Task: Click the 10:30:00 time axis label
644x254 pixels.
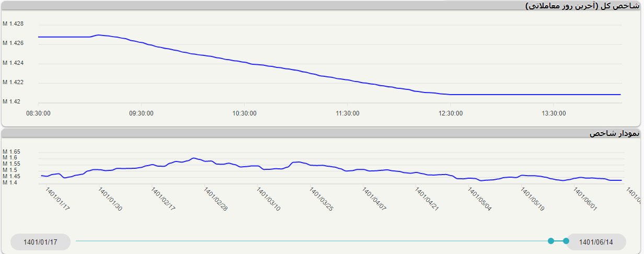Action: [x=245, y=113]
